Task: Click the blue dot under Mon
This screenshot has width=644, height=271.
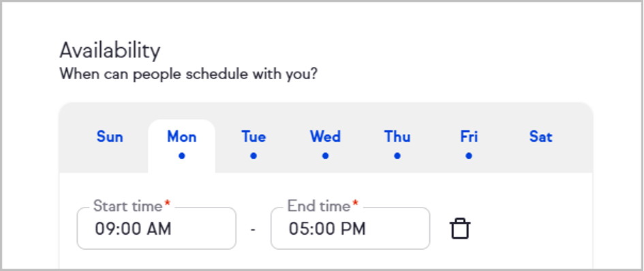Action: tap(182, 156)
